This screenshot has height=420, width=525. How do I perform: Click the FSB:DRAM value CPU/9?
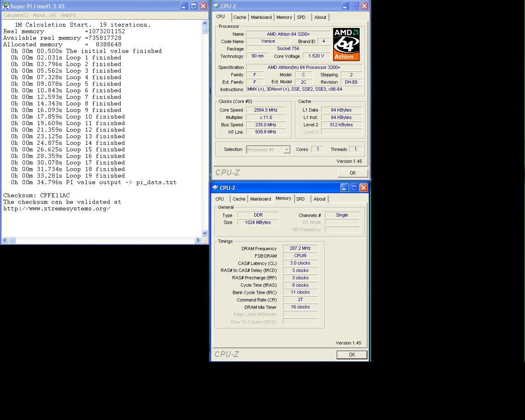click(x=300, y=256)
